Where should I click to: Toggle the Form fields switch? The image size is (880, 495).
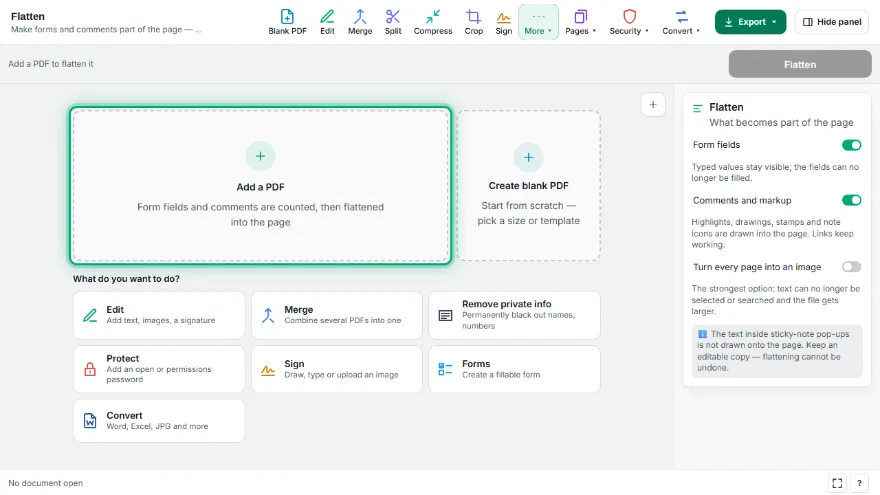[x=851, y=145]
